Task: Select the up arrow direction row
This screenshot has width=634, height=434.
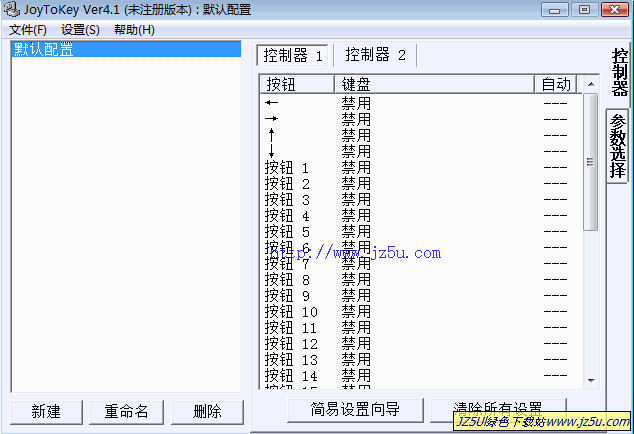Action: (421, 135)
